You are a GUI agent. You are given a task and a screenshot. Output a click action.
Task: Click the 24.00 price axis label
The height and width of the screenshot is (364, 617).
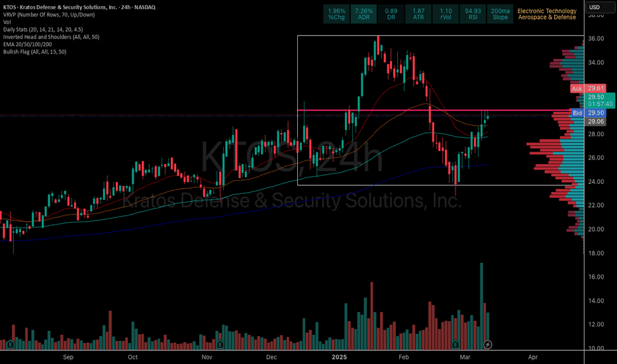pos(596,182)
